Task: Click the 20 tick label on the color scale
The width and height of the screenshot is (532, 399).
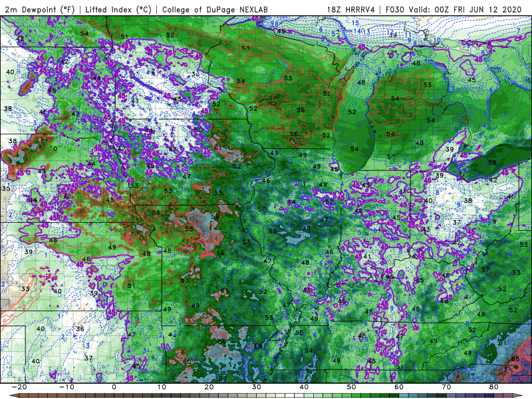Action: (209, 387)
